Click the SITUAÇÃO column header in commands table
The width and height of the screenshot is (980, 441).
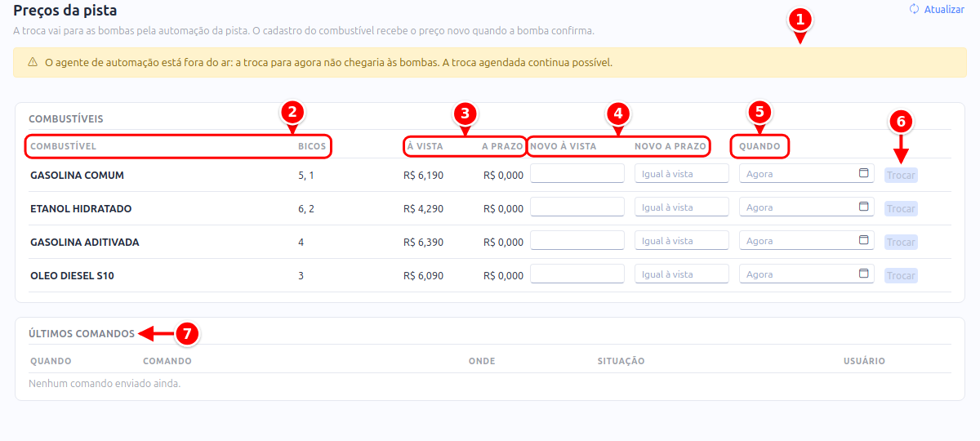click(621, 361)
